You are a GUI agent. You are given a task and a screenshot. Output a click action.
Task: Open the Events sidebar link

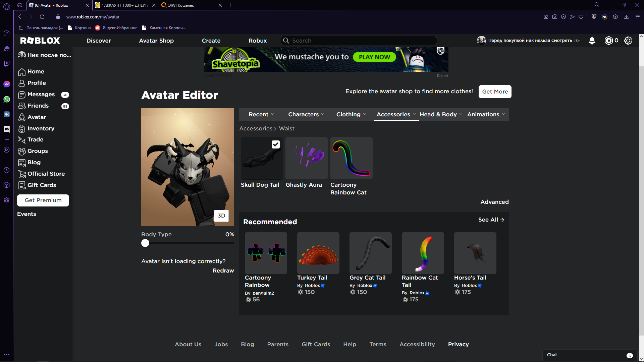coord(26,214)
